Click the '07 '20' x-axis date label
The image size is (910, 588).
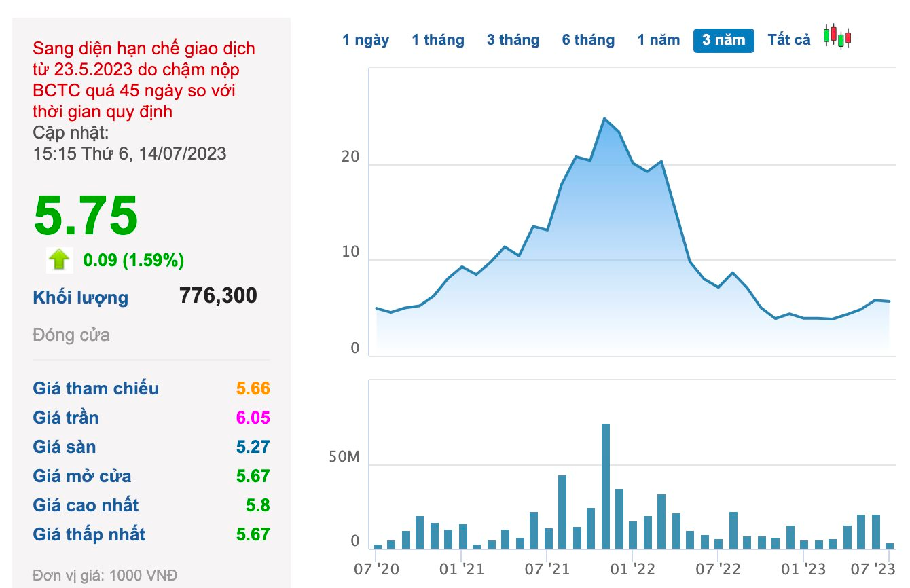coord(376,568)
